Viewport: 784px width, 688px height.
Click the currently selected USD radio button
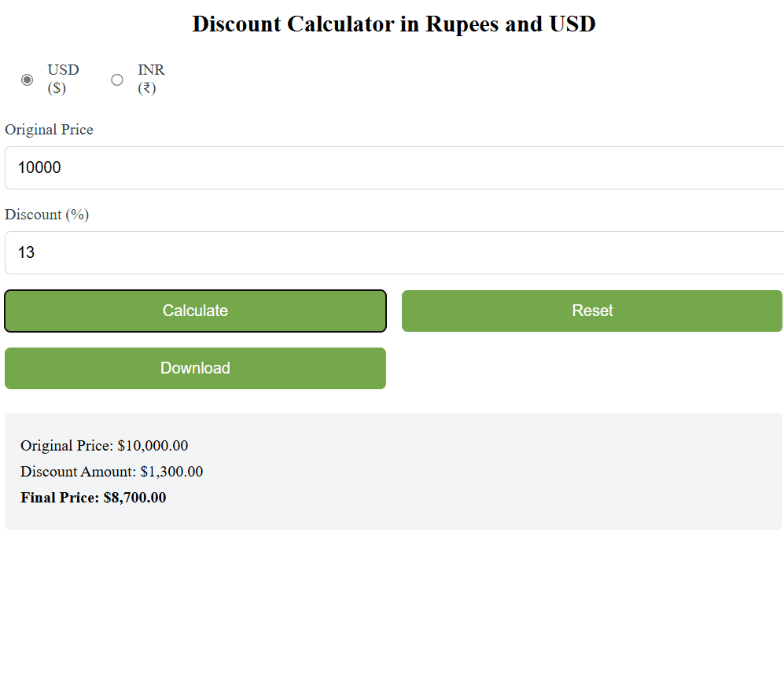(27, 79)
